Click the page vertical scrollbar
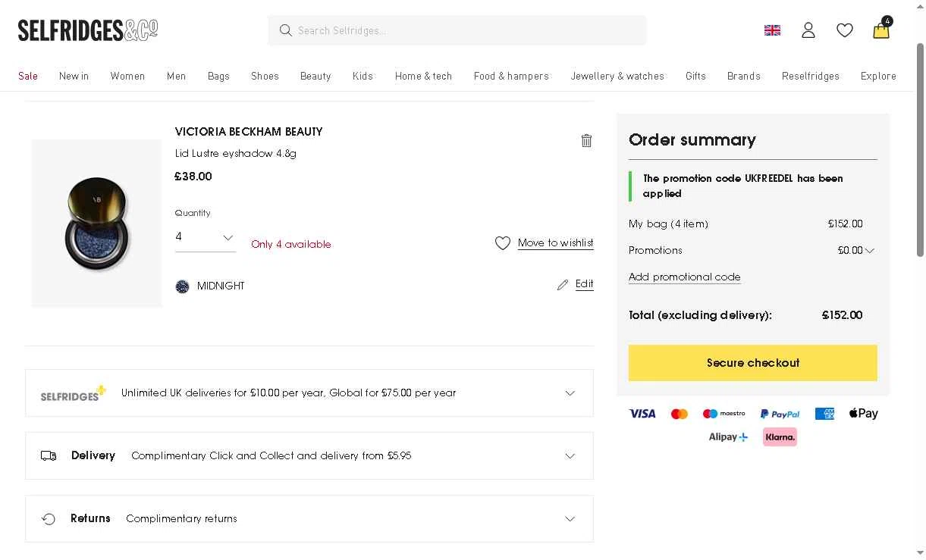The image size is (926, 560). [x=921, y=152]
